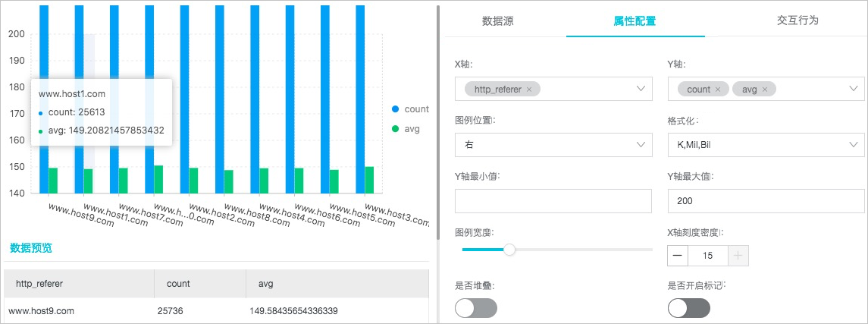Click the count column header
This screenshot has height=324, width=868.
200,284
